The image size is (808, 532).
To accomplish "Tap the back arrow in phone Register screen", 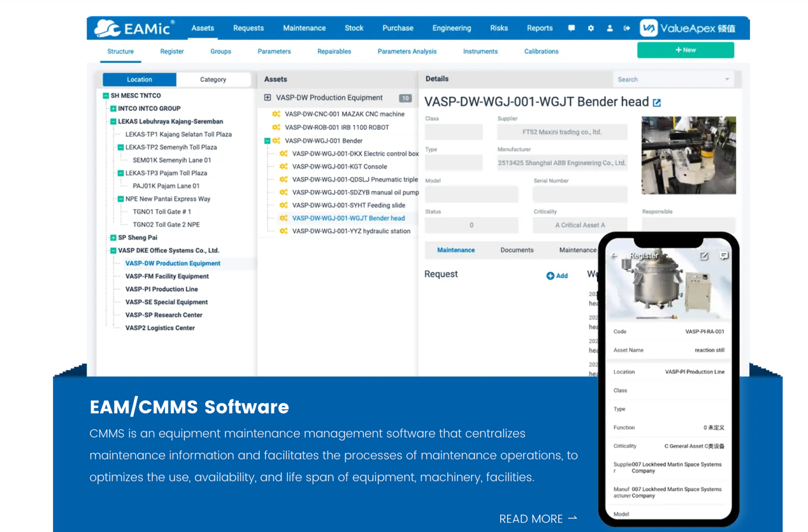I will coord(614,255).
